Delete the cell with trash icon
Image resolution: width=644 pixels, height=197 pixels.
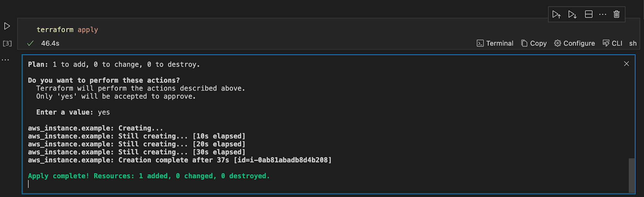coord(617,14)
